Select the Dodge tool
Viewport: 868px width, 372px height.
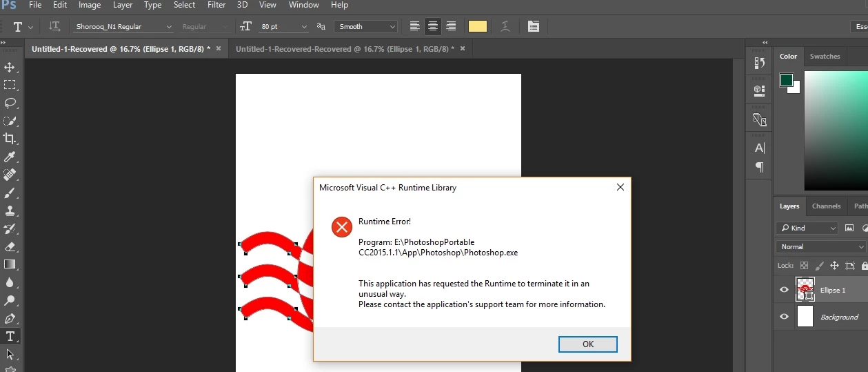click(x=10, y=300)
